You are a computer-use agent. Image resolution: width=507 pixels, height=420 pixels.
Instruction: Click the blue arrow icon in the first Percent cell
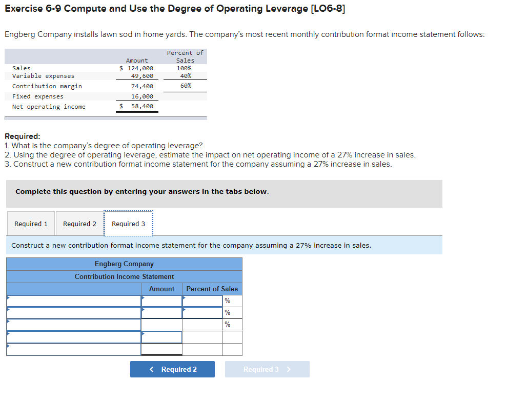point(185,298)
